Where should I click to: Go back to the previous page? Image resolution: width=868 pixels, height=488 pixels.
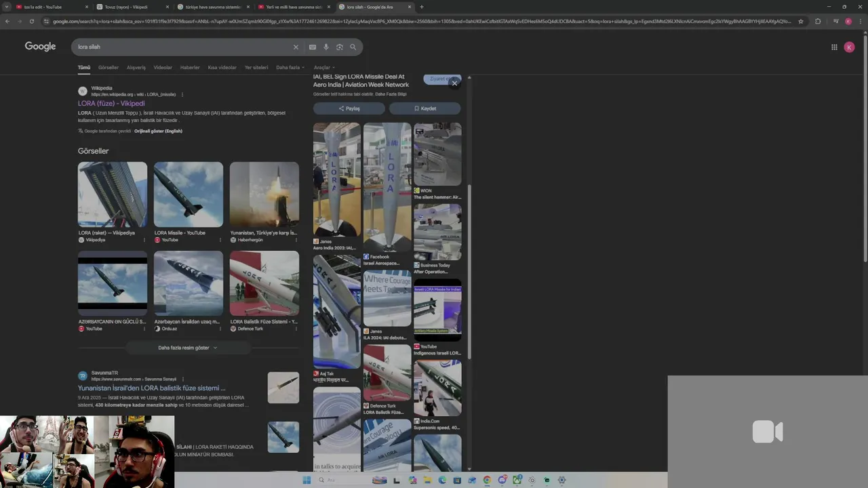coord(7,21)
